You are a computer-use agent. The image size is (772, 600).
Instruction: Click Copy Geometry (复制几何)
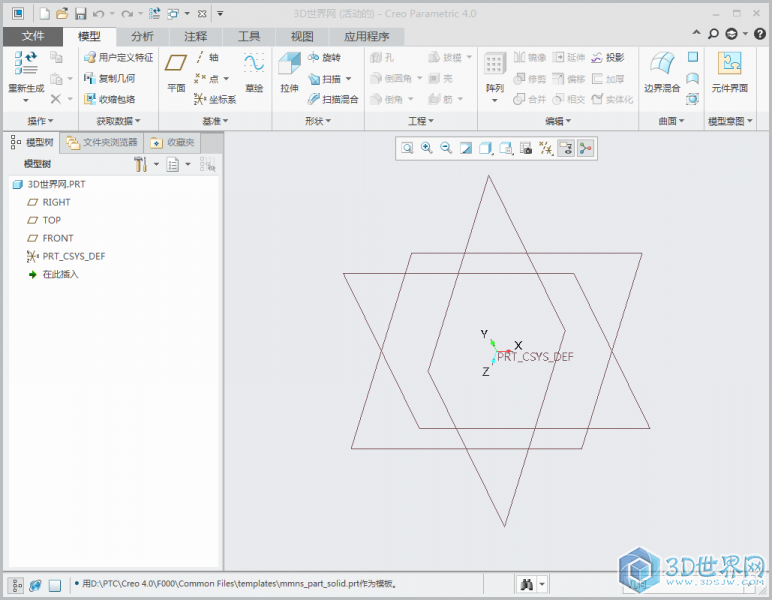point(109,78)
